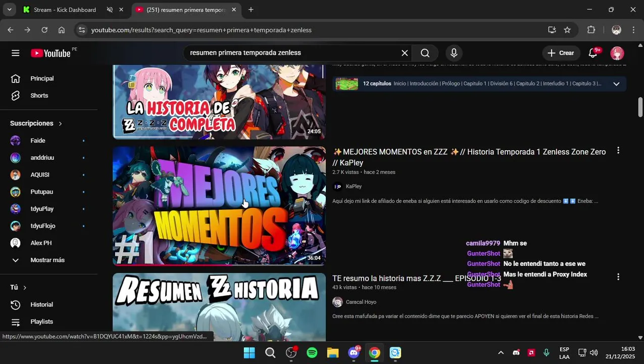Start voice search with microphone icon

454,53
